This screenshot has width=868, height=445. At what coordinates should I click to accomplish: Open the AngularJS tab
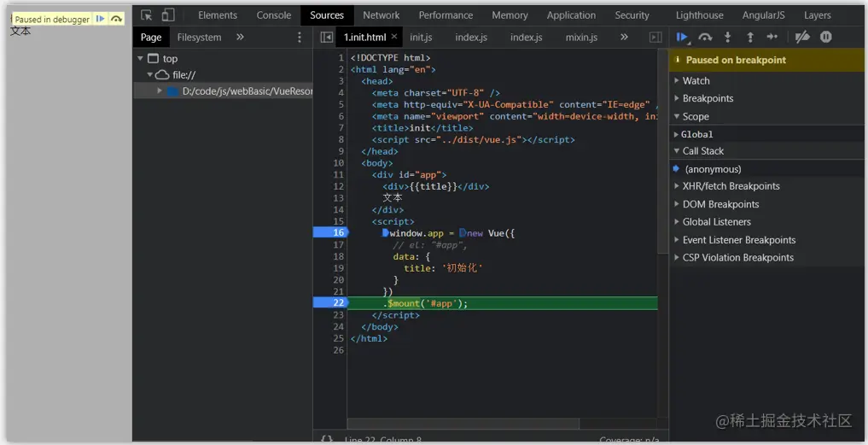(763, 15)
